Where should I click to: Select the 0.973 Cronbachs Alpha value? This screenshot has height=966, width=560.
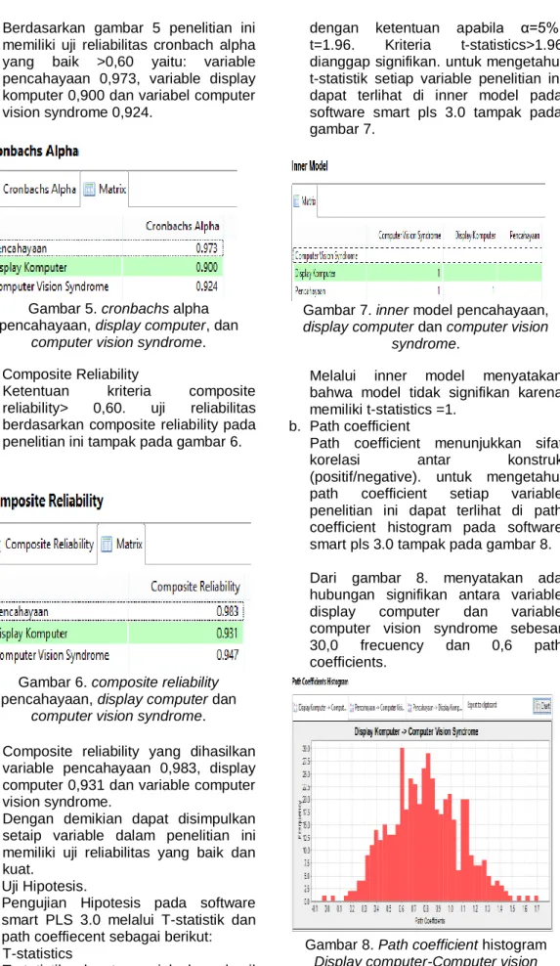[x=206, y=247]
